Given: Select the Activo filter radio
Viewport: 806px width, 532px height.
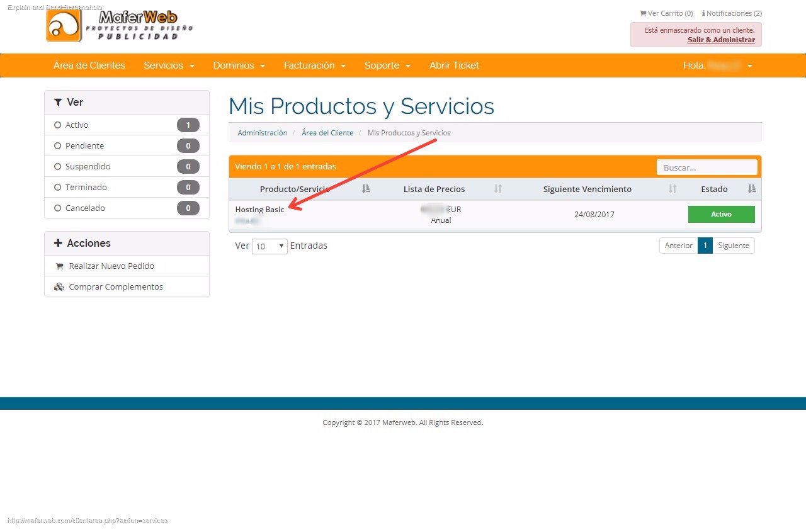Looking at the screenshot, I should [58, 125].
